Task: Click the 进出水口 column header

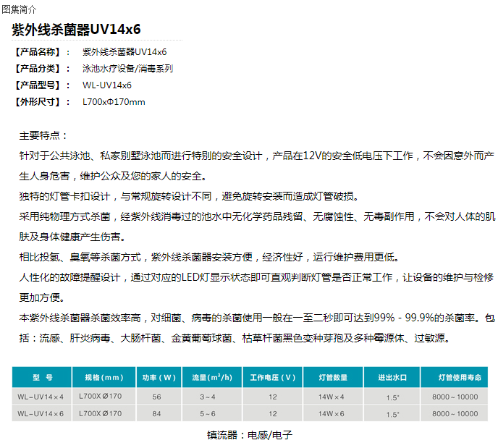Action: 392,377
